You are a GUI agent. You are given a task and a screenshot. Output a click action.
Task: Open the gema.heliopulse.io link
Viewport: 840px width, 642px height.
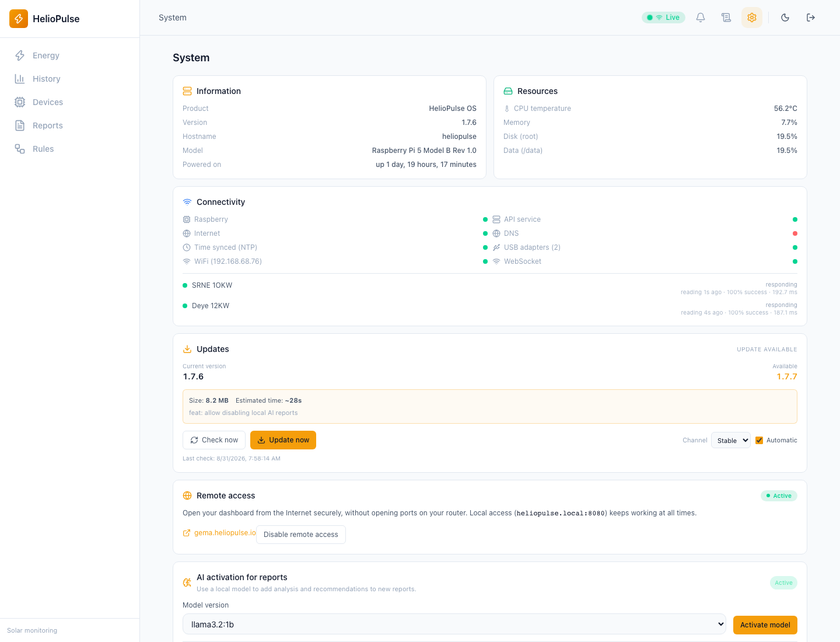tap(219, 533)
